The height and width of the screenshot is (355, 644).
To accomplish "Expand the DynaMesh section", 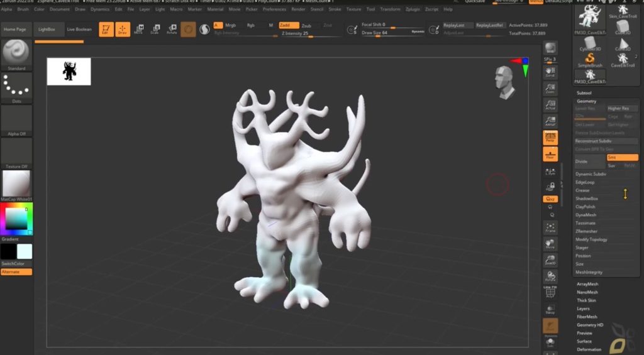I will coord(586,215).
